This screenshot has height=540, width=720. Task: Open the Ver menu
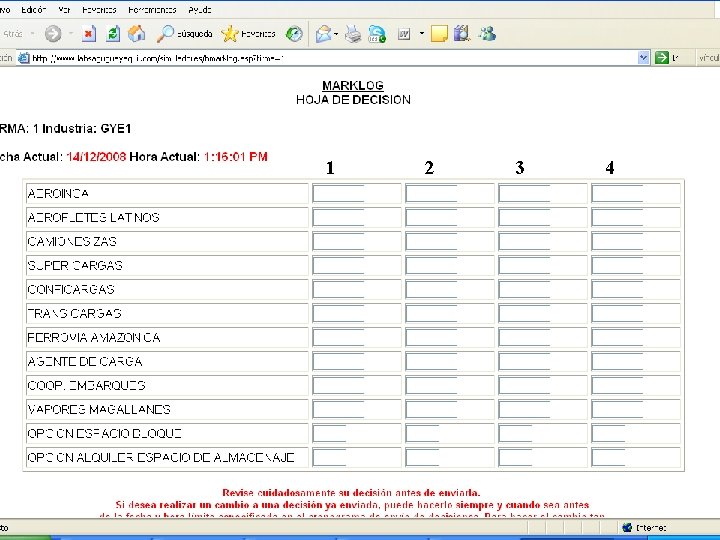click(x=64, y=9)
